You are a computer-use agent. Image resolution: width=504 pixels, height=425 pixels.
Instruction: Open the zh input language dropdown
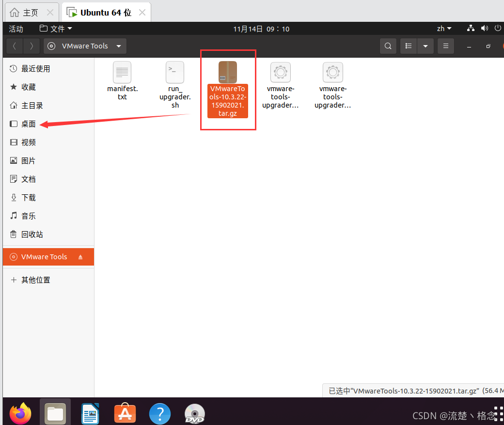pyautogui.click(x=444, y=29)
